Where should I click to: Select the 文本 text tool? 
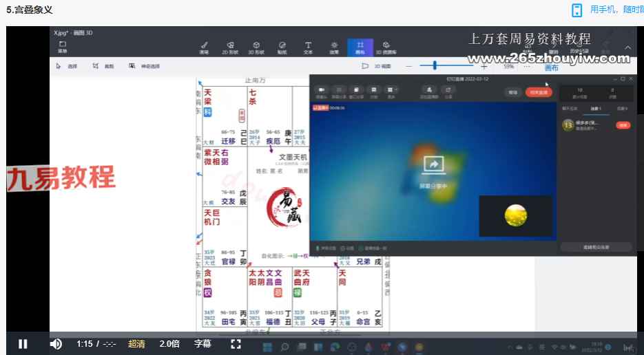[308, 47]
